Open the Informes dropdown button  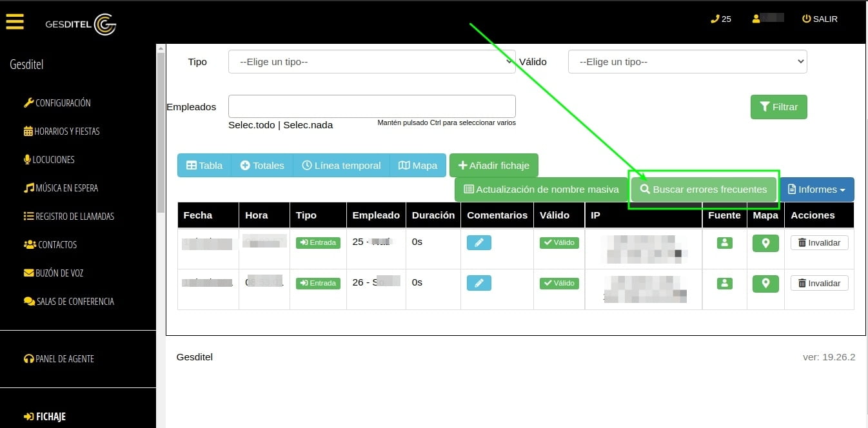[x=816, y=190]
